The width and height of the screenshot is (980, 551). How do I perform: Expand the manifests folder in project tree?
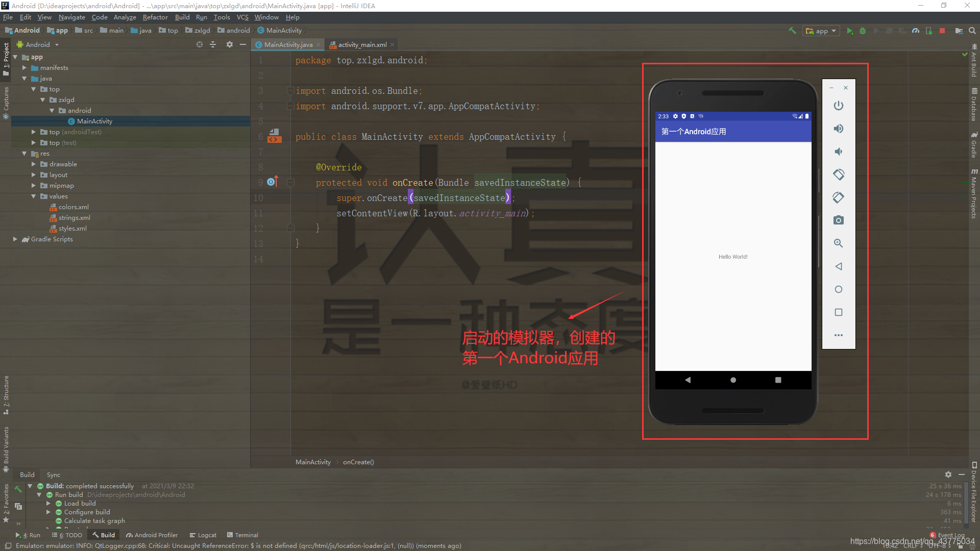point(24,68)
